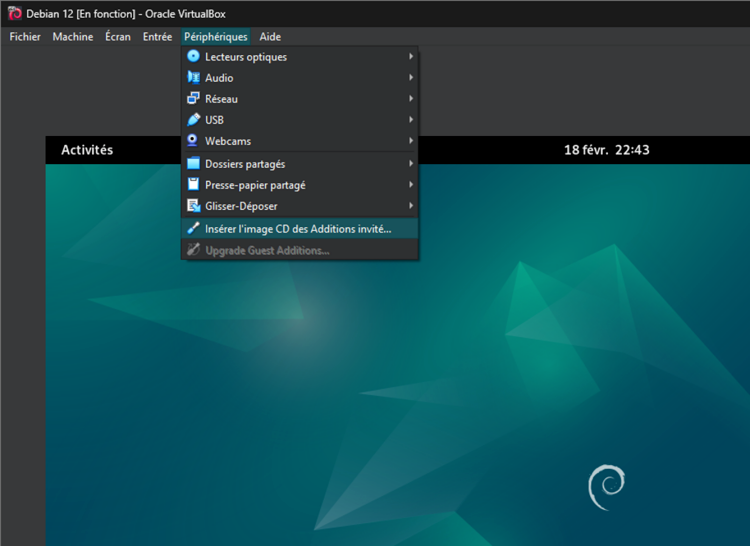Open the Entrée menu

click(157, 37)
